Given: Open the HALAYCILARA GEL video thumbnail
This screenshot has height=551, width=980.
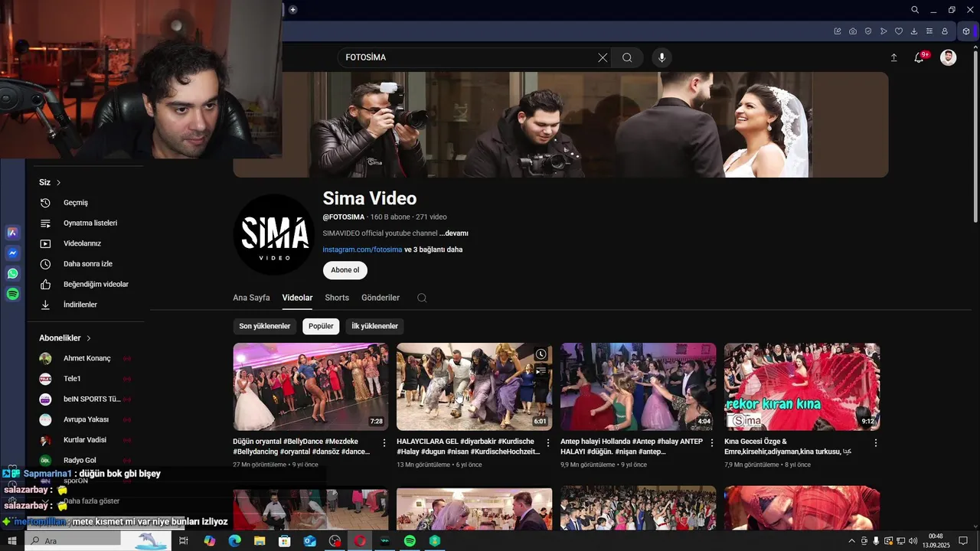Looking at the screenshot, I should tap(474, 386).
